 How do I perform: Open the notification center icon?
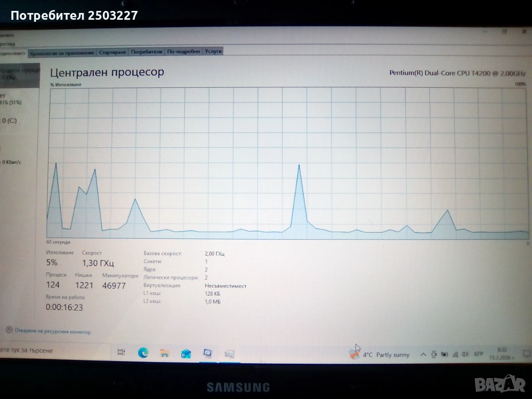tap(526, 353)
